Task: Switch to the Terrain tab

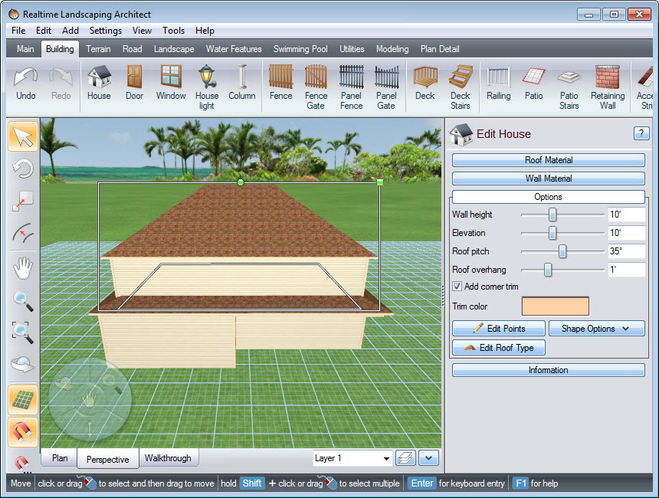Action: 98,49
